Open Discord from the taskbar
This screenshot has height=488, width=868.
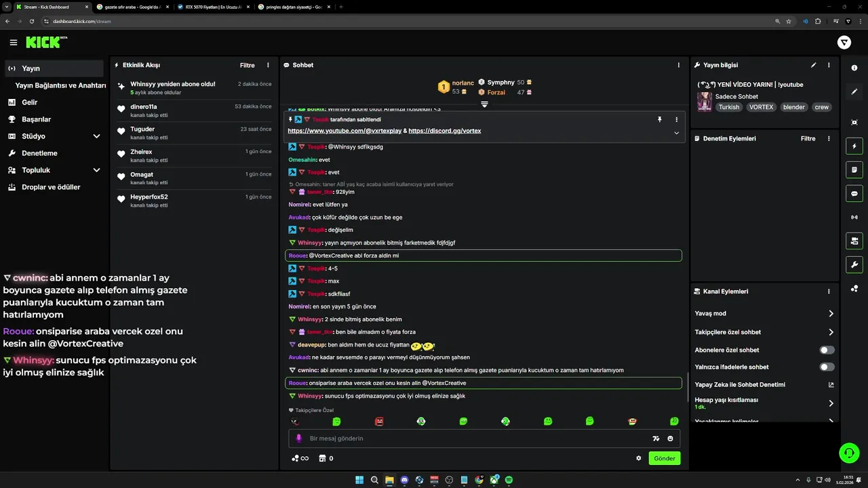point(404,480)
